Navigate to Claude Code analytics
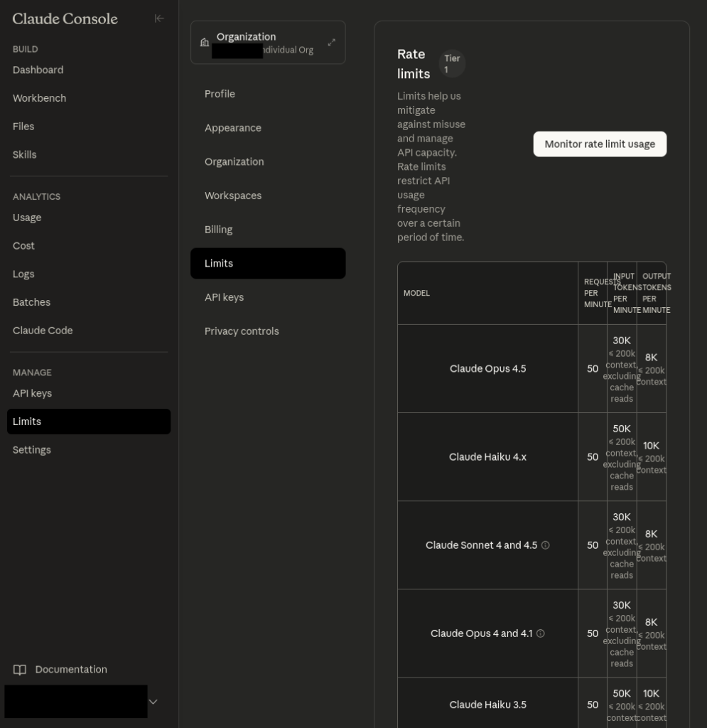This screenshot has height=728, width=707. 43,331
